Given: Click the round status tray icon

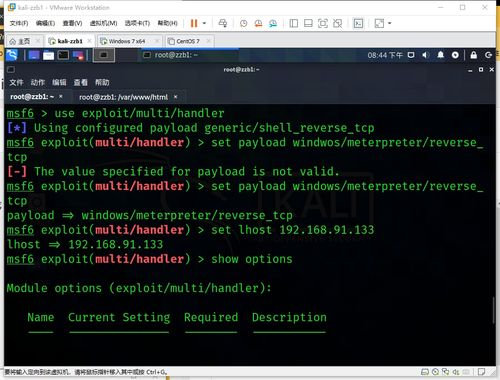Looking at the screenshot, I should pos(455,55).
